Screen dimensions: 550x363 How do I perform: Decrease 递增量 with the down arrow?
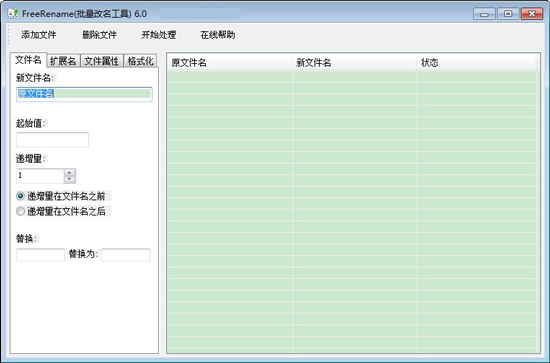click(69, 179)
